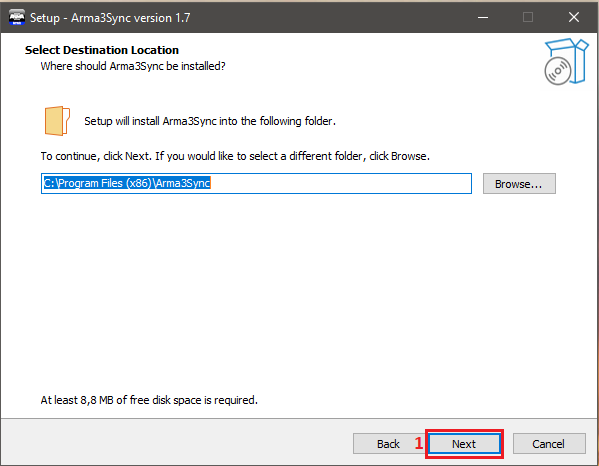Click the Arma3Sync title bar icon
The width and height of the screenshot is (599, 466).
click(16, 18)
